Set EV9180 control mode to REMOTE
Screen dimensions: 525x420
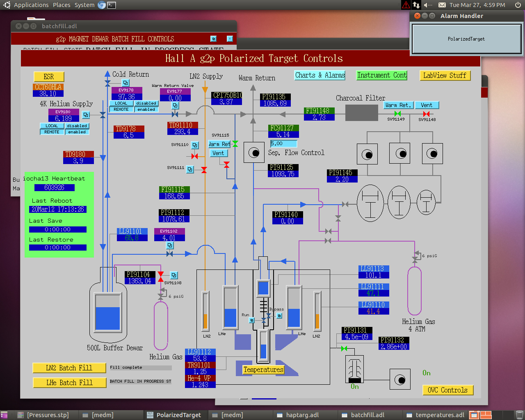[52, 132]
